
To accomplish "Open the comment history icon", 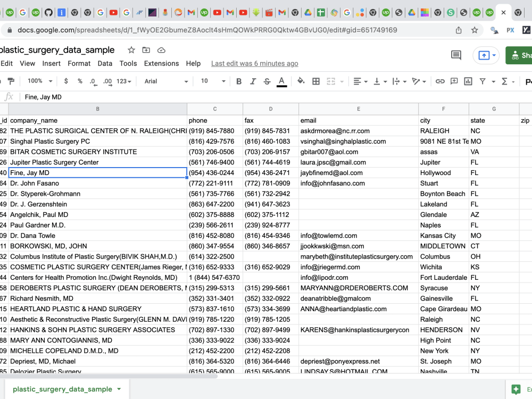I will pos(456,55).
